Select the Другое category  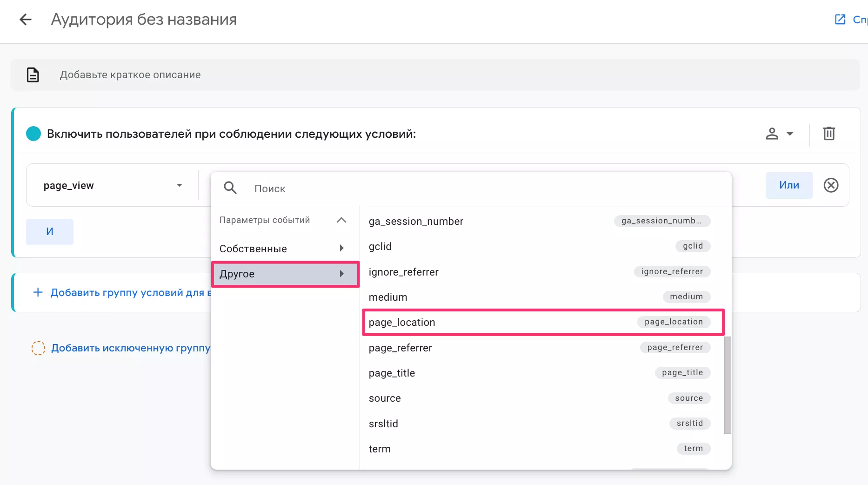tap(285, 274)
